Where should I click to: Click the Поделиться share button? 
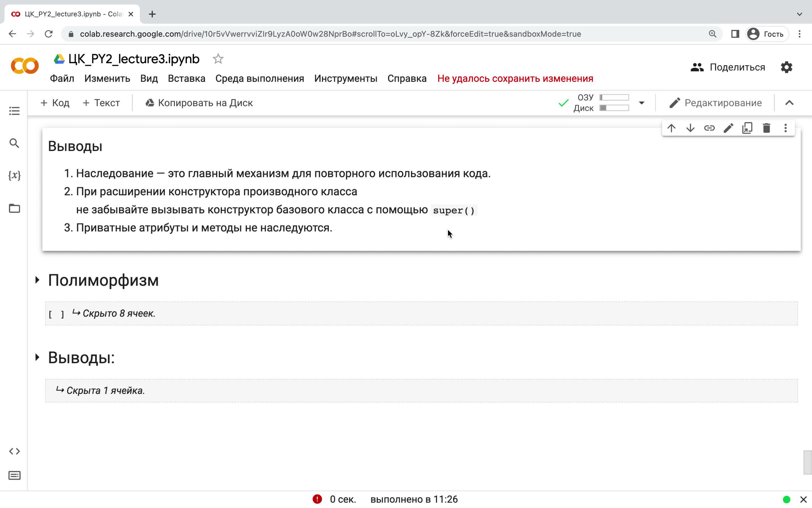pos(728,67)
